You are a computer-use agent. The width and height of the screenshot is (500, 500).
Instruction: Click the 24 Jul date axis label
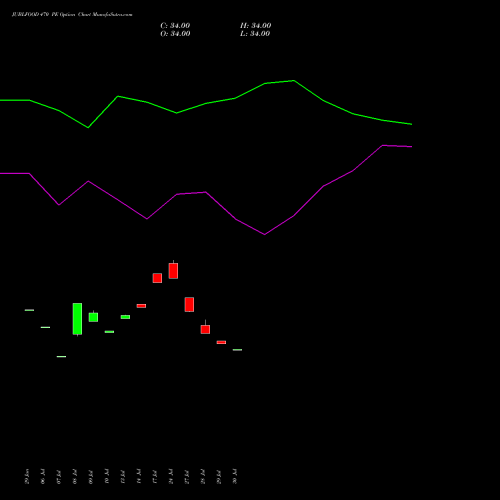(171, 476)
